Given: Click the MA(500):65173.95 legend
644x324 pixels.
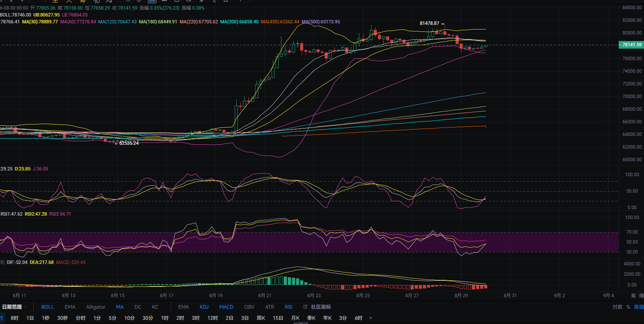Looking at the screenshot, I should click(320, 22).
